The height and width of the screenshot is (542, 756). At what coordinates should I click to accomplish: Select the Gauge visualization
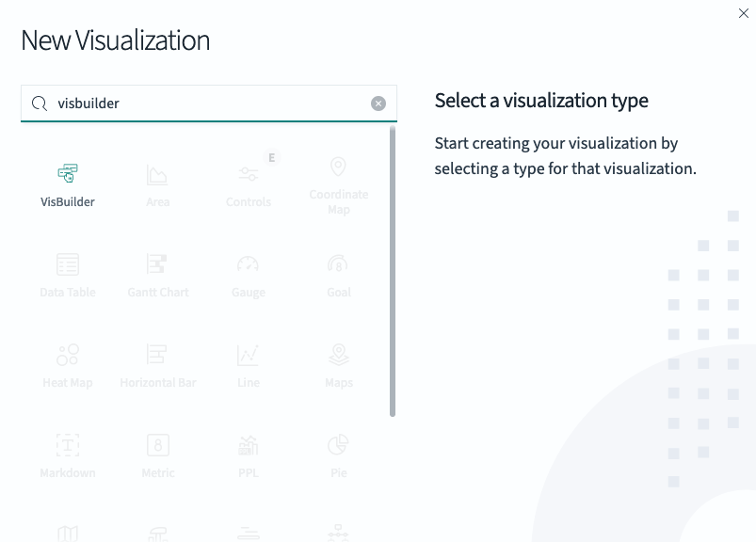coord(248,273)
